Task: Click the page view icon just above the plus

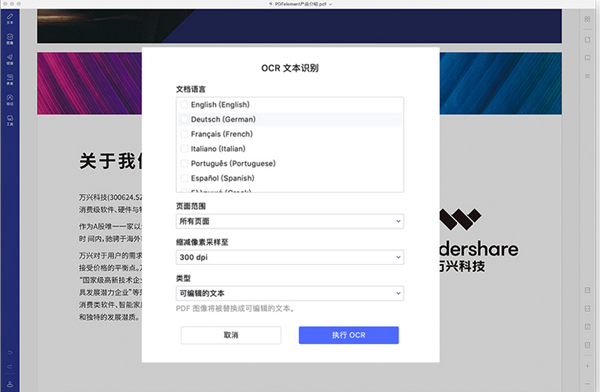Action: pos(587,345)
